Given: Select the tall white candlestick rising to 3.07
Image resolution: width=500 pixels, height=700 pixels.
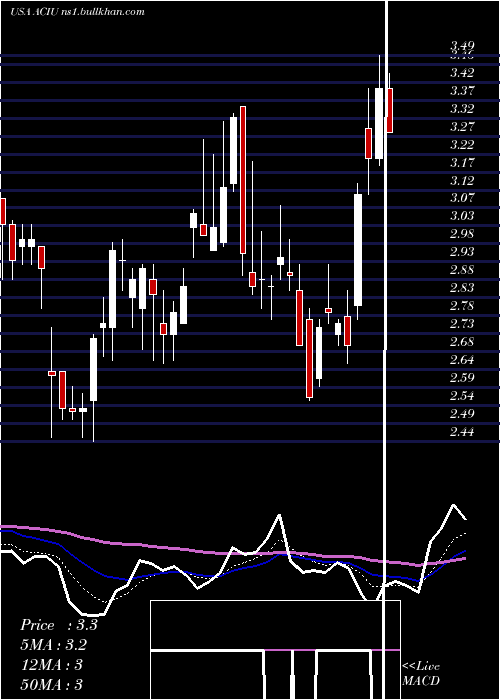Looking at the screenshot, I should (358, 250).
